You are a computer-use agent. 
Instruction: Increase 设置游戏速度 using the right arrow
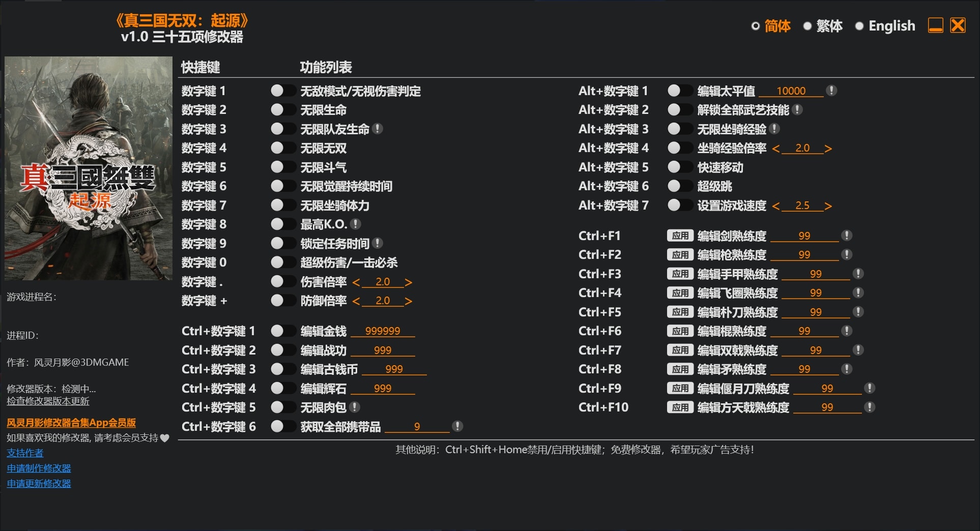(829, 205)
